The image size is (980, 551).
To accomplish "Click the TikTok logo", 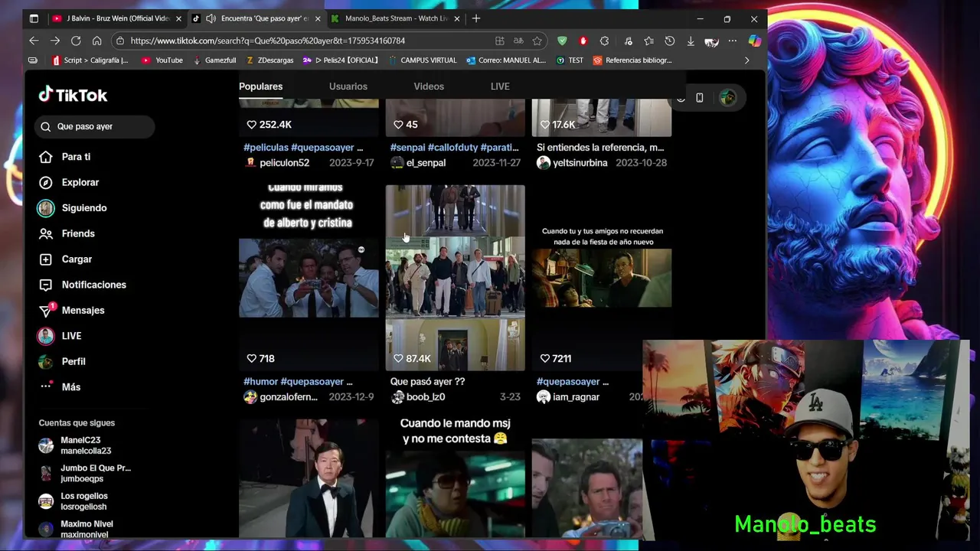I will (x=73, y=95).
